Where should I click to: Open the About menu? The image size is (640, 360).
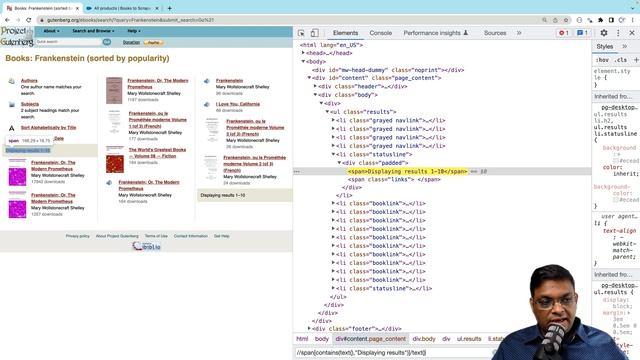[x=51, y=31]
